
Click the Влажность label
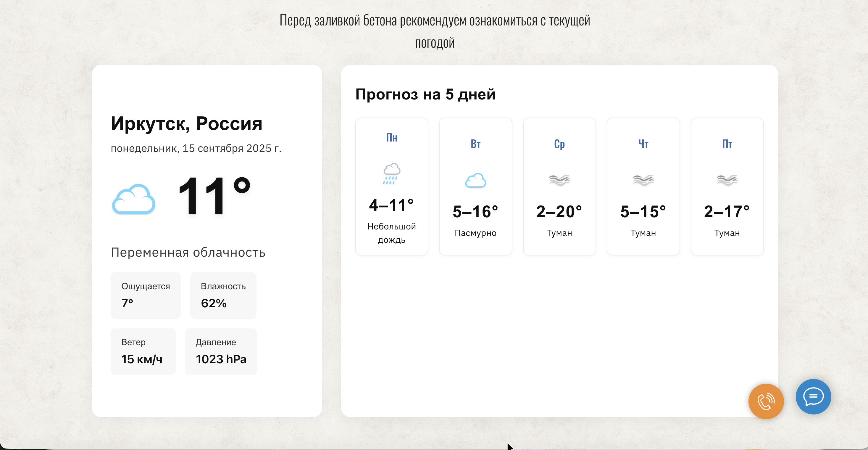223,286
